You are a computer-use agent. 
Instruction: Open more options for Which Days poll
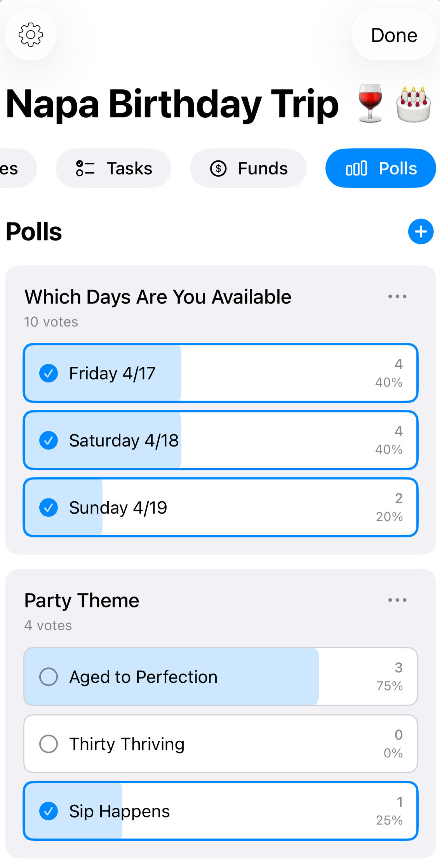(397, 297)
